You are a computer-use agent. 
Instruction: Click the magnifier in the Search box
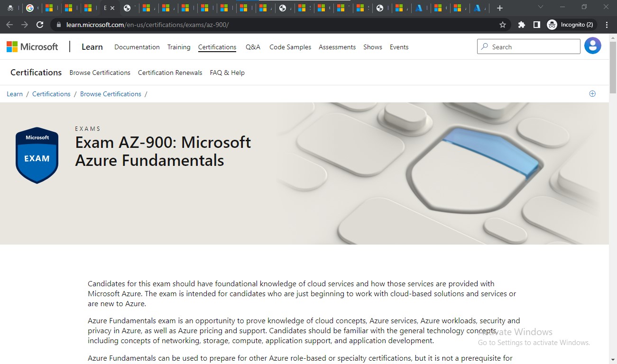point(484,46)
